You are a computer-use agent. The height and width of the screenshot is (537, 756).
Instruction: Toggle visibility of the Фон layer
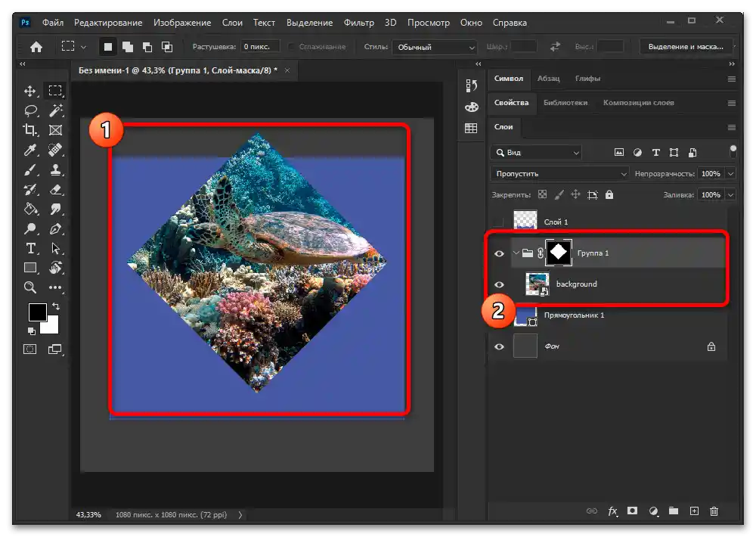(x=499, y=346)
